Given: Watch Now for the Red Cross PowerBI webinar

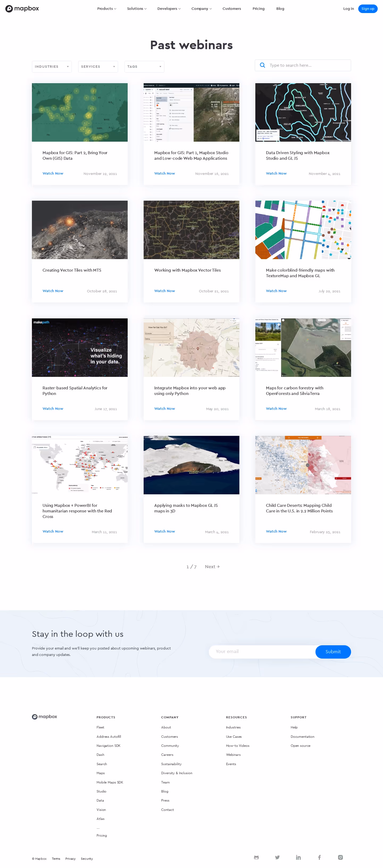Looking at the screenshot, I should click(x=53, y=531).
